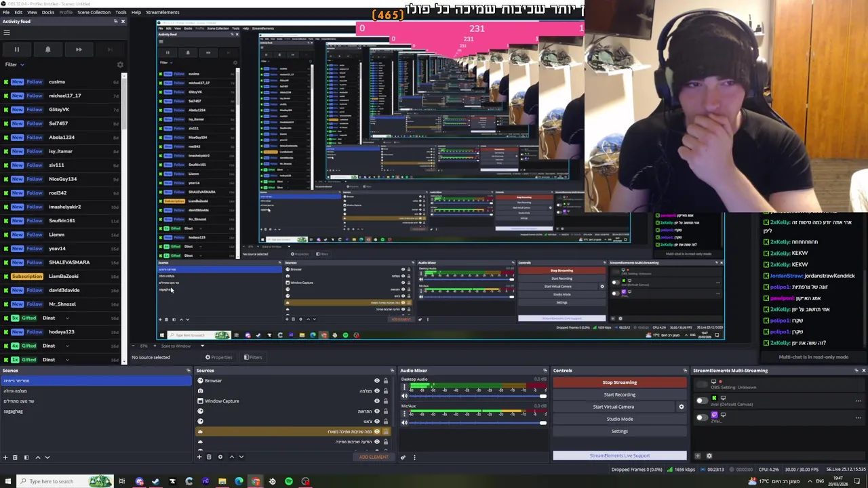Expand the Filter dropdown in Activity feed
The height and width of the screenshot is (488, 868).
click(x=15, y=65)
